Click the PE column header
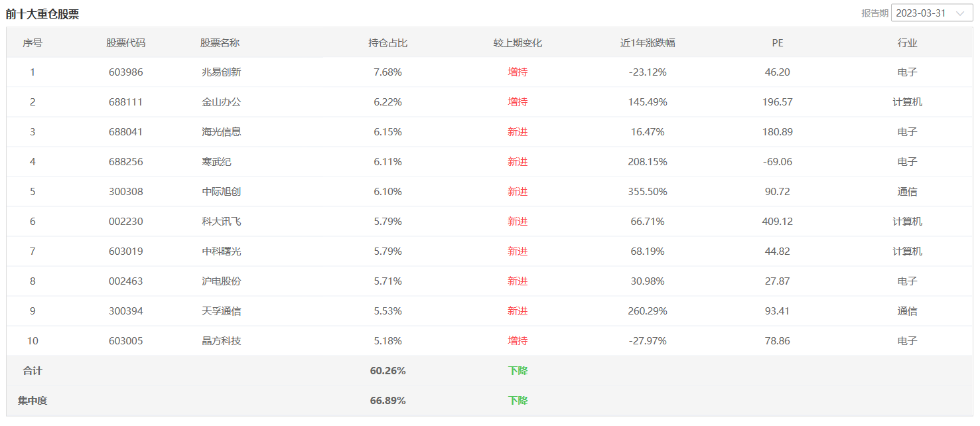Viewport: 980px width, 426px height. [777, 42]
